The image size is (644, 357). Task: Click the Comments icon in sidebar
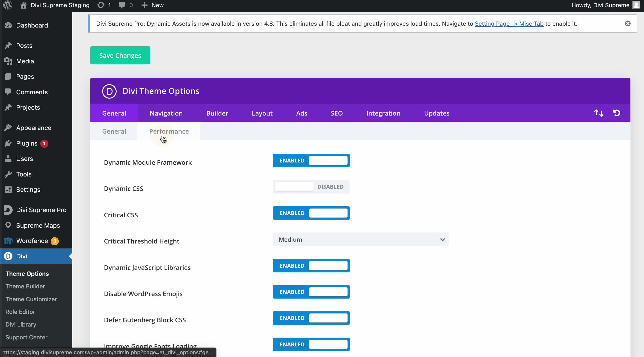point(8,92)
